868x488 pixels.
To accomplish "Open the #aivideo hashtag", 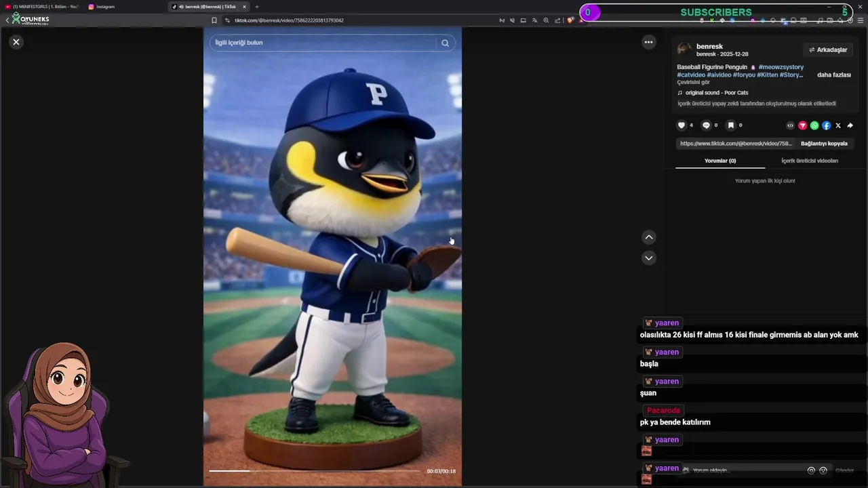I will (x=719, y=75).
